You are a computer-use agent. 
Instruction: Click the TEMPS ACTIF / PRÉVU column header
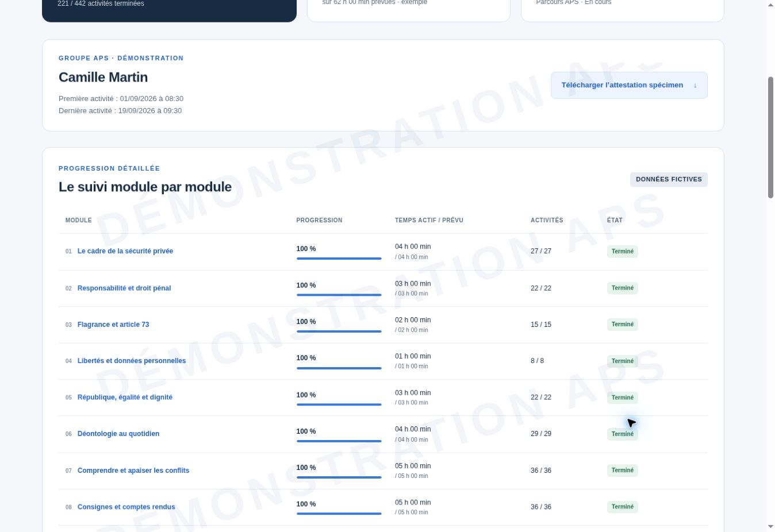(x=429, y=220)
